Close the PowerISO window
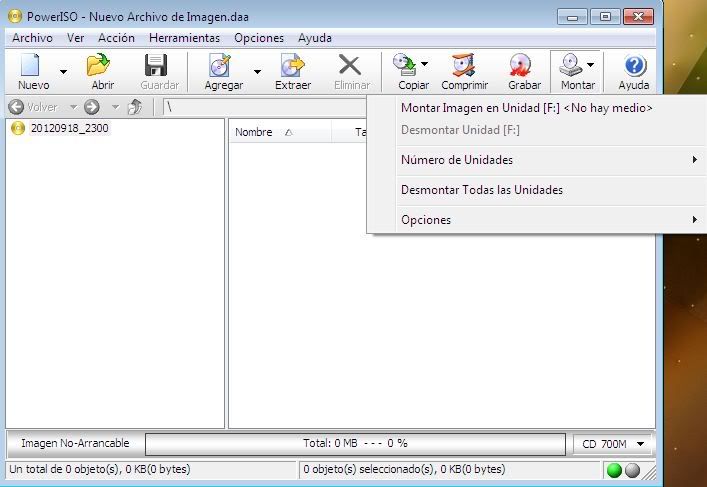This screenshot has width=707, height=487. pyautogui.click(x=638, y=17)
